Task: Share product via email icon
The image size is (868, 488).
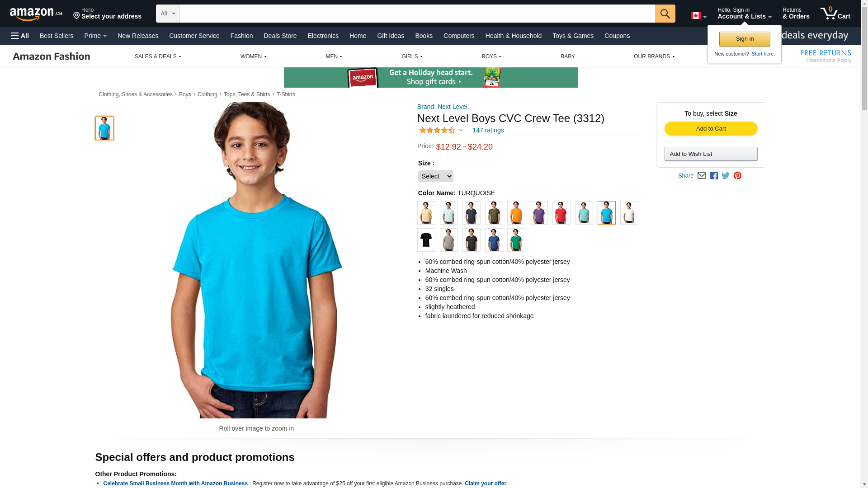Action: (702, 176)
